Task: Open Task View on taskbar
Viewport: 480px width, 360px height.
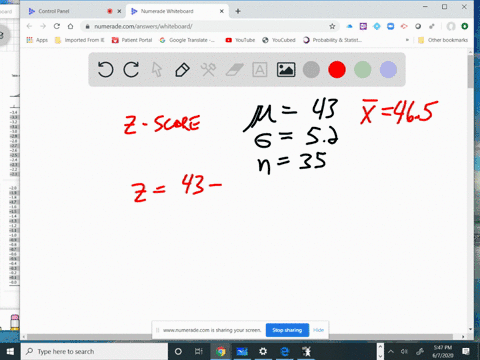Action: [x=199, y=351]
